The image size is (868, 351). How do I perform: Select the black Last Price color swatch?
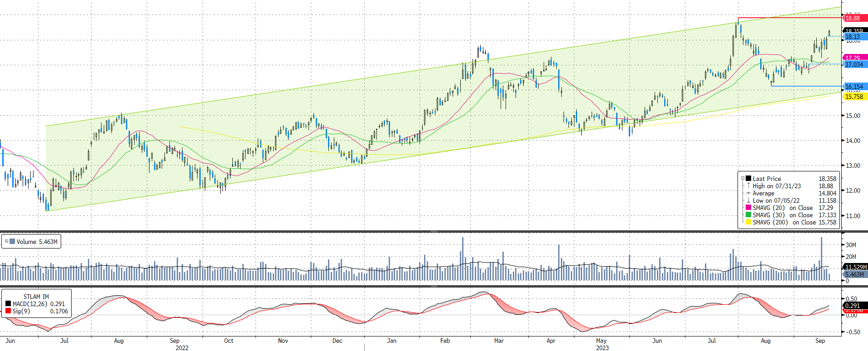(748, 178)
